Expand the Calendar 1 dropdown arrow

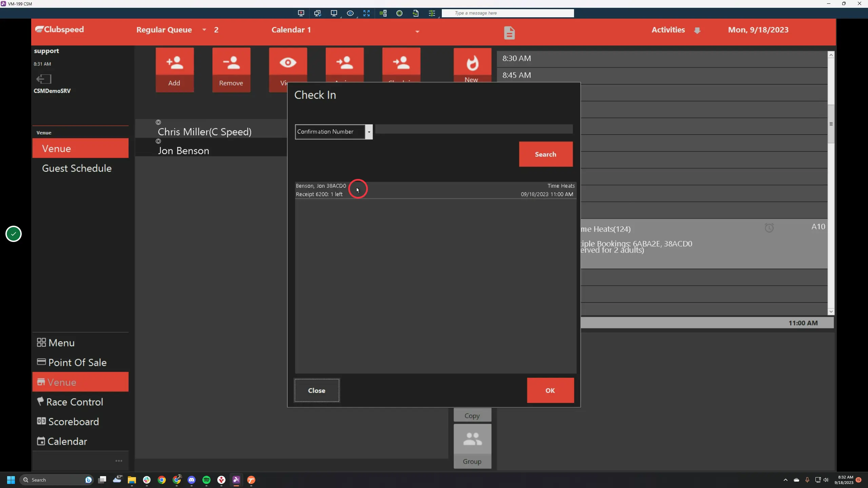417,32
